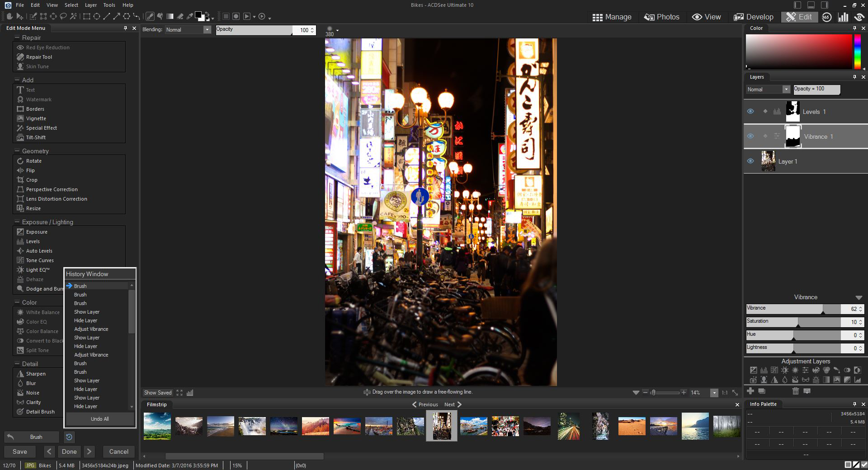
Task: Select the Gradient tool in toolbar
Action: pos(170,16)
